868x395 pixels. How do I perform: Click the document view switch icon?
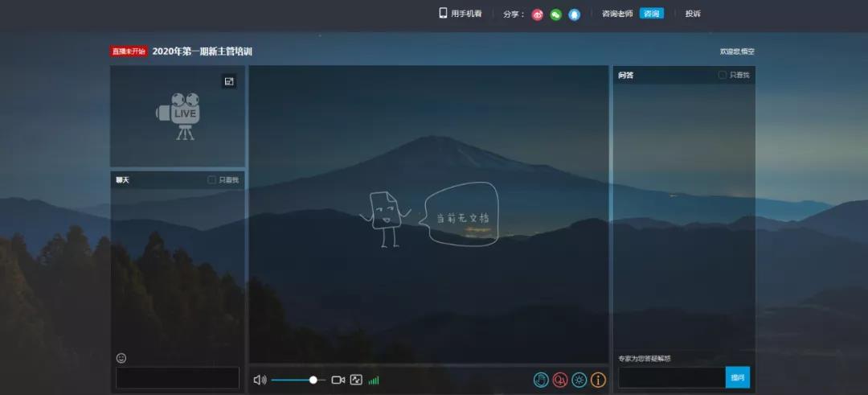pyautogui.click(x=356, y=380)
